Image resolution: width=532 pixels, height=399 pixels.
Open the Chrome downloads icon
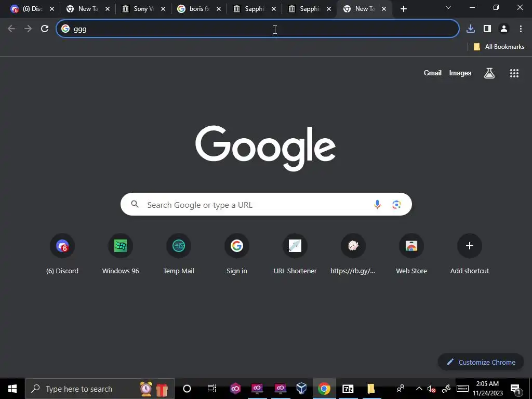(471, 29)
